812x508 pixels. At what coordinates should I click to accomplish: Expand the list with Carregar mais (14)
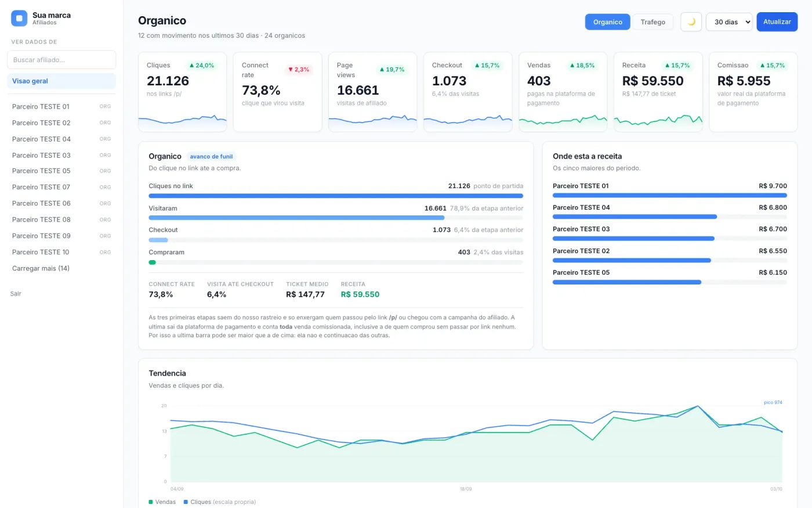pos(41,269)
